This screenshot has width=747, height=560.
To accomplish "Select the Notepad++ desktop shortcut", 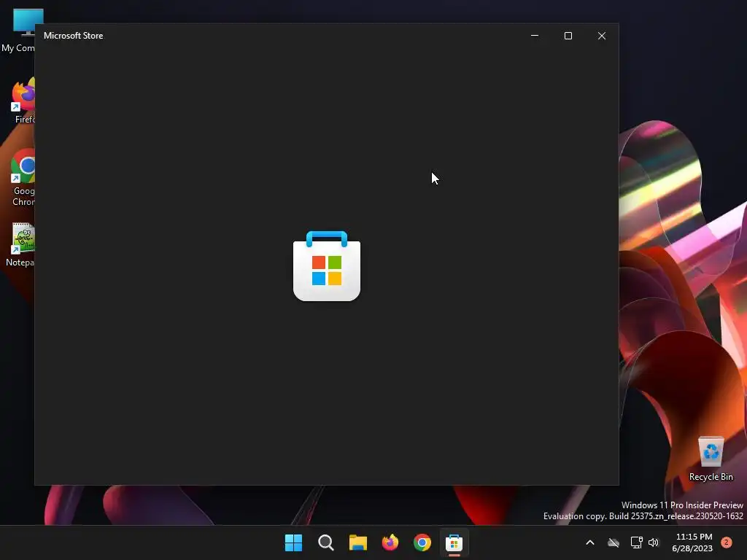I will [x=20, y=244].
